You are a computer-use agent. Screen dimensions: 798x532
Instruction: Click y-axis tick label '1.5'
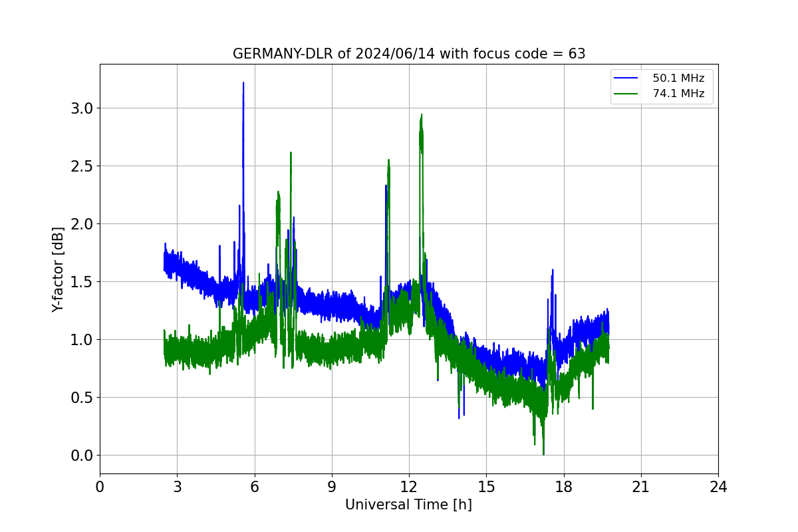coord(82,282)
